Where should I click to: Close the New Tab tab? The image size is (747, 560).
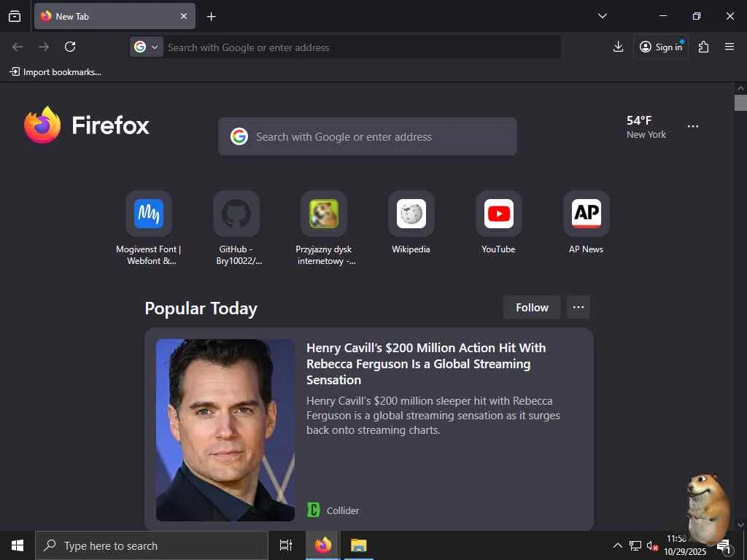point(184,16)
